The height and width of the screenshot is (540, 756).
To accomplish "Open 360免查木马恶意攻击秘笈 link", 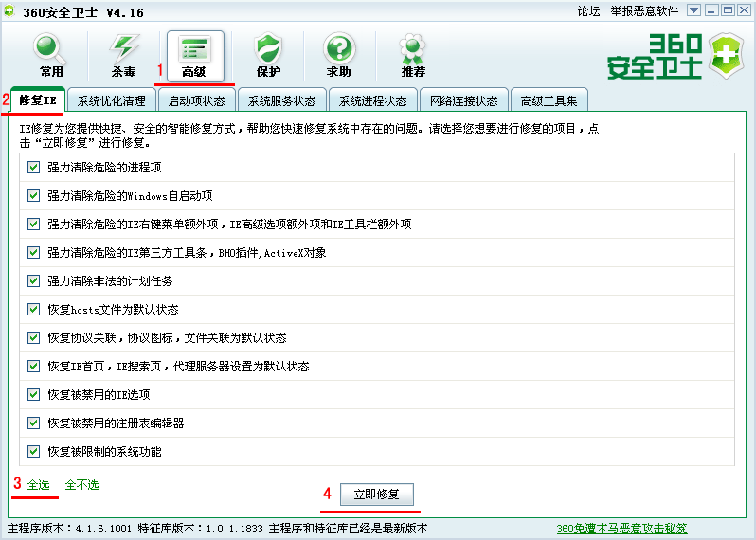I will pos(621,529).
